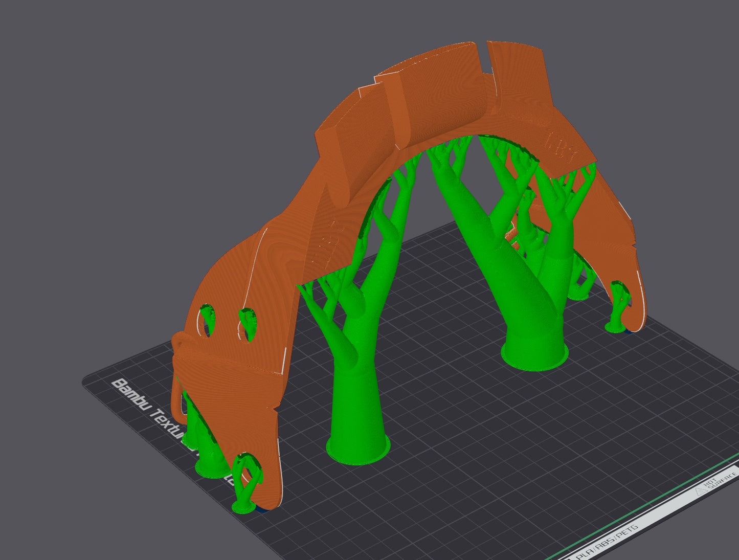Expand the gap between the two top orange panels
The height and width of the screenshot is (560, 739).
tap(485, 56)
